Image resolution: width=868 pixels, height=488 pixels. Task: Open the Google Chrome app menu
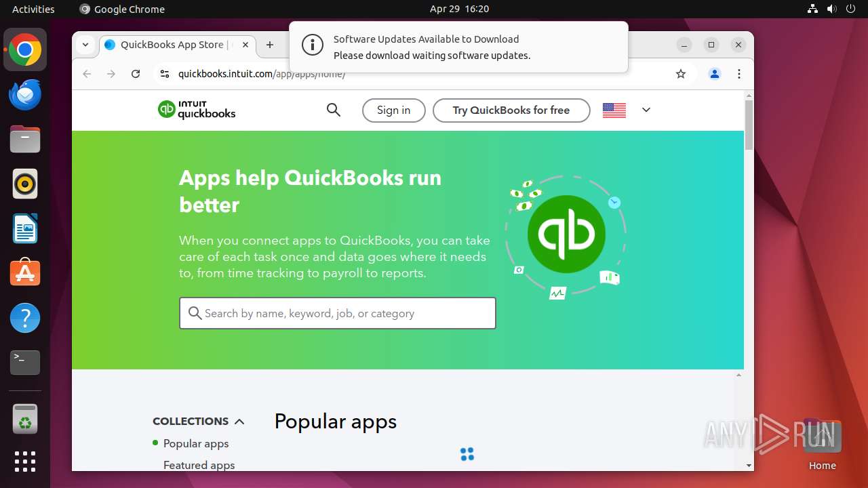click(x=122, y=9)
